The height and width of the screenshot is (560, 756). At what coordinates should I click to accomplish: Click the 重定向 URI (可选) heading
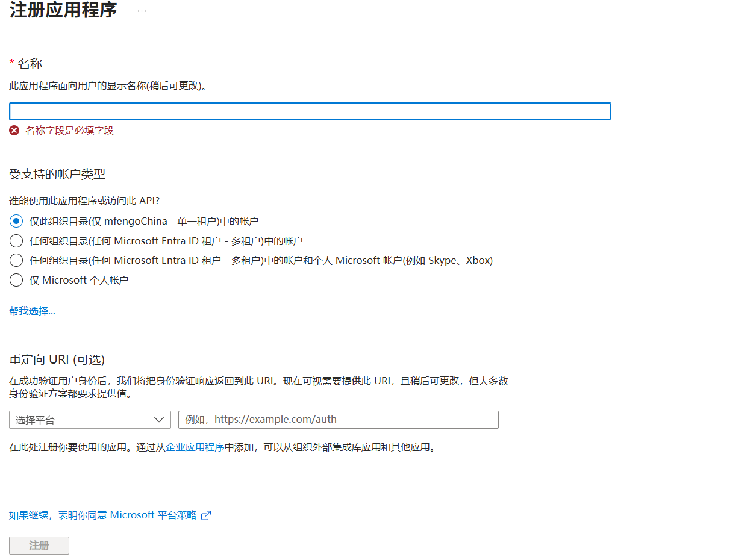point(57,359)
